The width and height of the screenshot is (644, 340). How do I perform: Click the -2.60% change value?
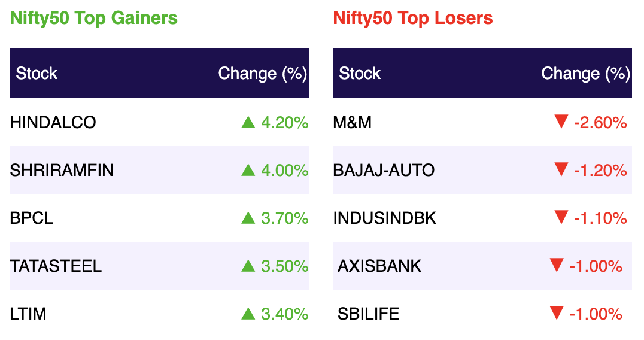[600, 123]
